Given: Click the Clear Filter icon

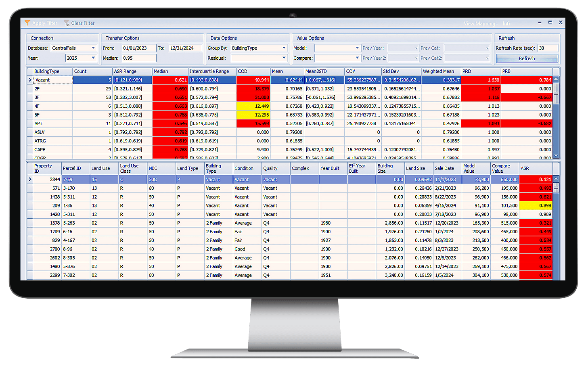Looking at the screenshot, I should 67,23.
